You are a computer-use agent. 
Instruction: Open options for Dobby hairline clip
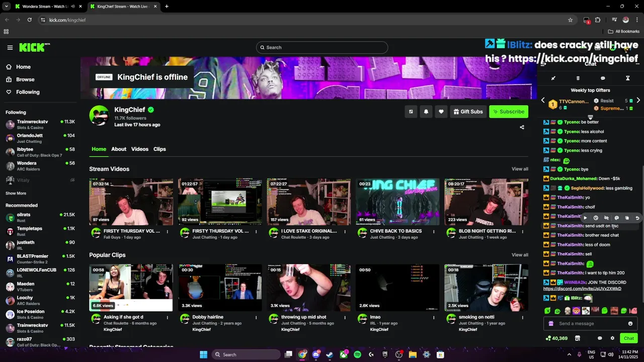(256, 318)
